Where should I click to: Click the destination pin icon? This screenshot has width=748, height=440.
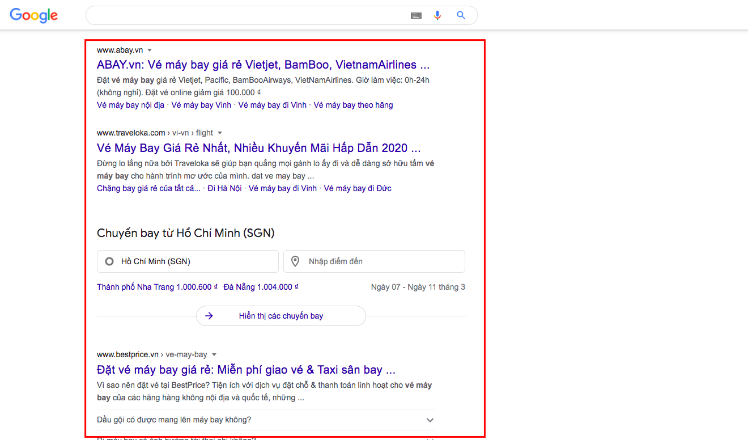tap(295, 262)
